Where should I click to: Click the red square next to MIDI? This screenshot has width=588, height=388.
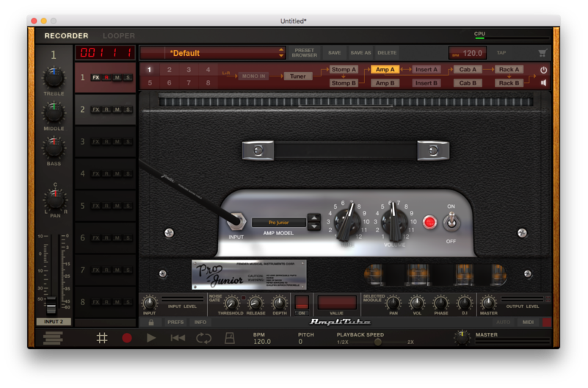pos(547,322)
